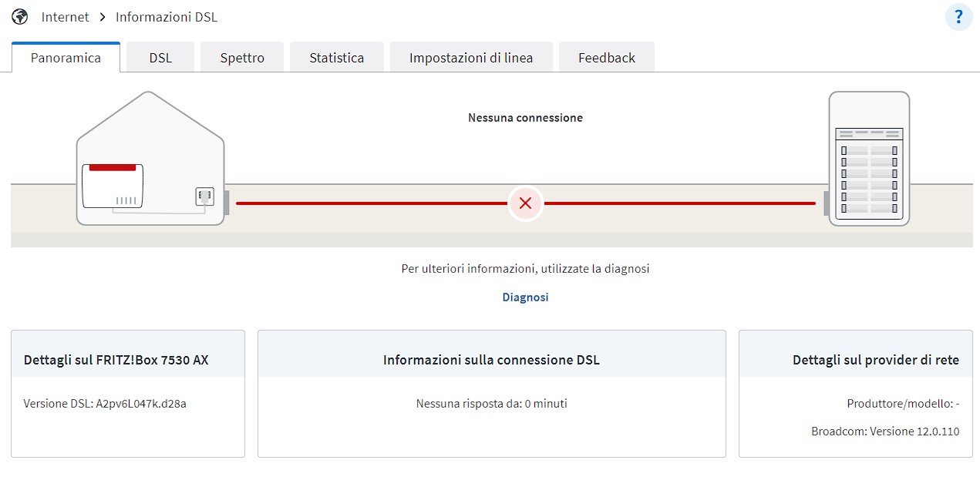Open the help question mark icon
980x497 pixels.
click(958, 17)
